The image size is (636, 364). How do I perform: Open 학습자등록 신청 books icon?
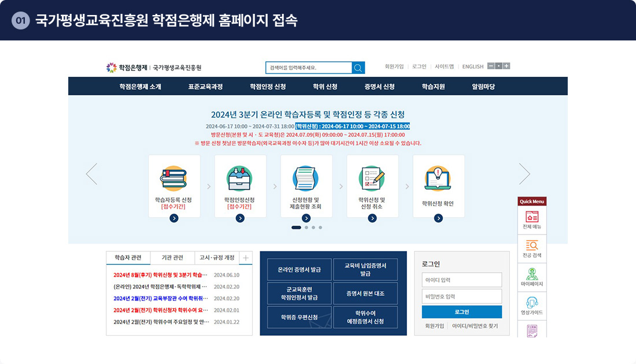(174, 179)
